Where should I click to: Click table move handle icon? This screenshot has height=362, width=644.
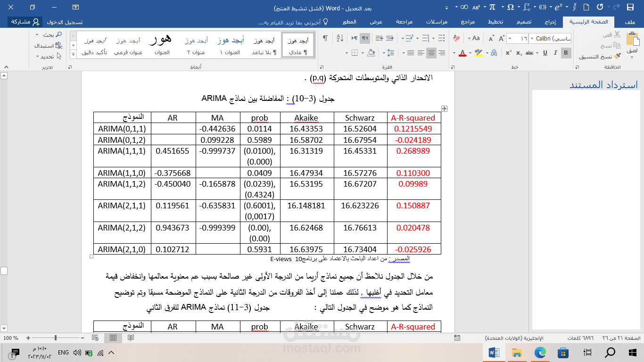click(x=444, y=108)
